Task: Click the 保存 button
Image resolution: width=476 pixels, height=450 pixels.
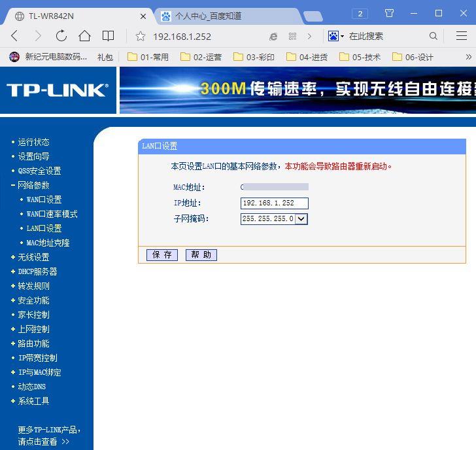Action: (x=161, y=255)
